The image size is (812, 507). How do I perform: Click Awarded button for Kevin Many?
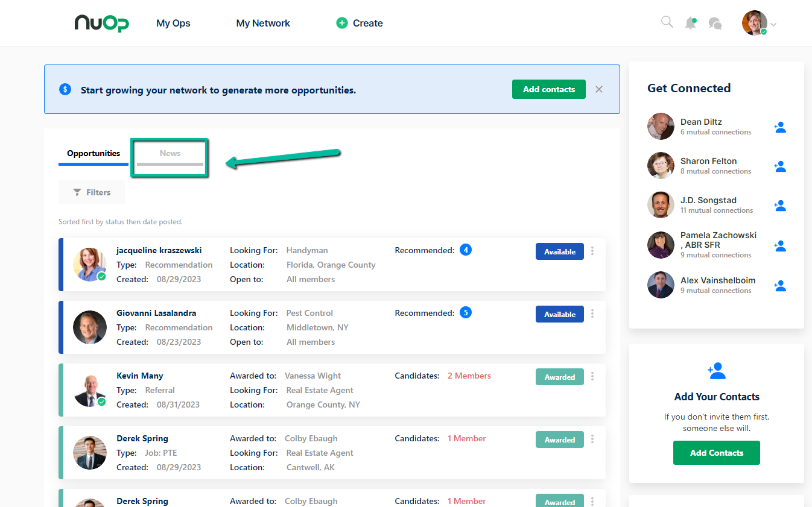(x=560, y=377)
